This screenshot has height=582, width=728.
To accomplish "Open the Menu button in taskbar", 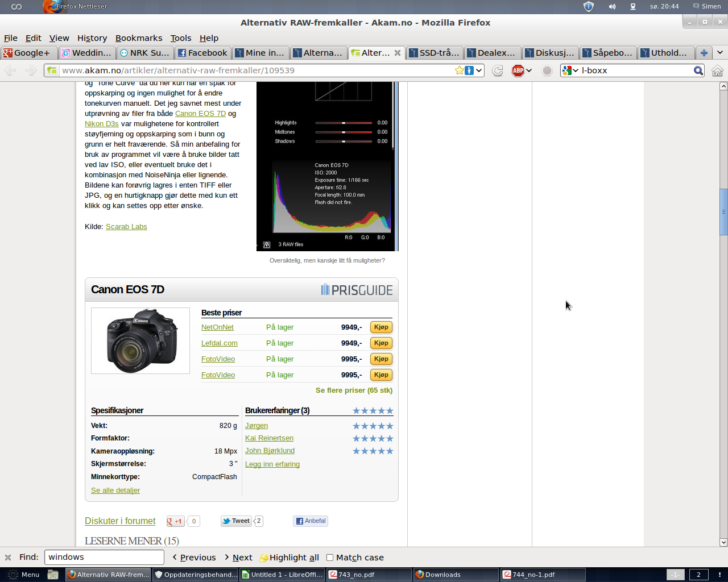I will 23,575.
